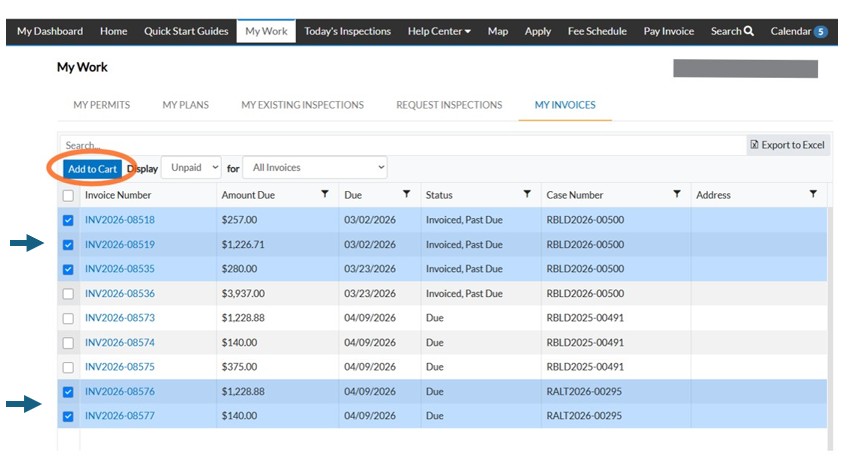
Task: Click in the invoice Search field
Action: pos(400,145)
